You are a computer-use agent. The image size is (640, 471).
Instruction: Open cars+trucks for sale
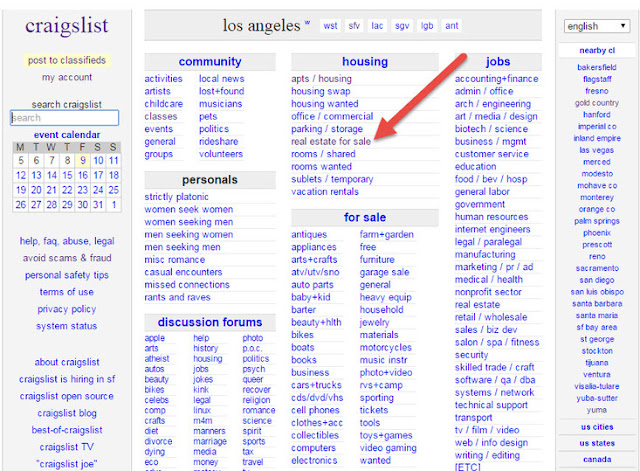coord(316,385)
